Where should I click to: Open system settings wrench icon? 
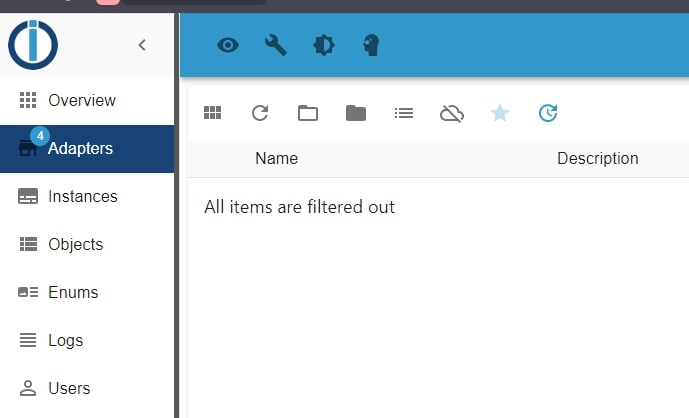point(276,45)
